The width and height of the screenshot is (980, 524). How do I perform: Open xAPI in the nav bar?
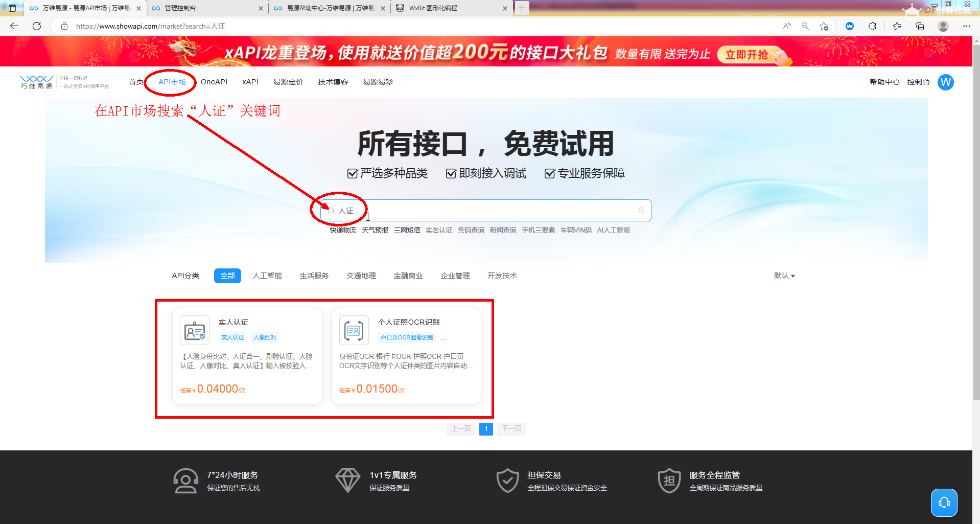coord(250,82)
